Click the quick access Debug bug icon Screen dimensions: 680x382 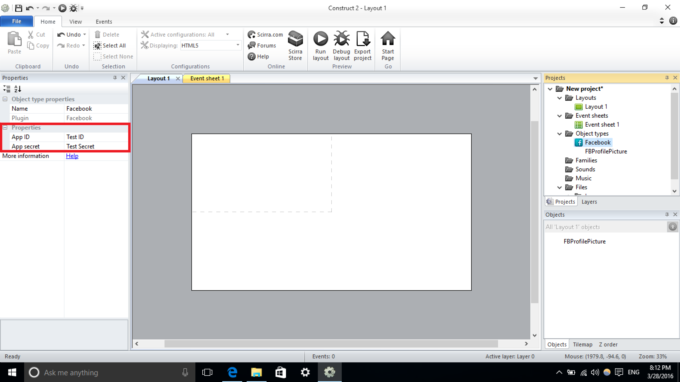point(73,8)
